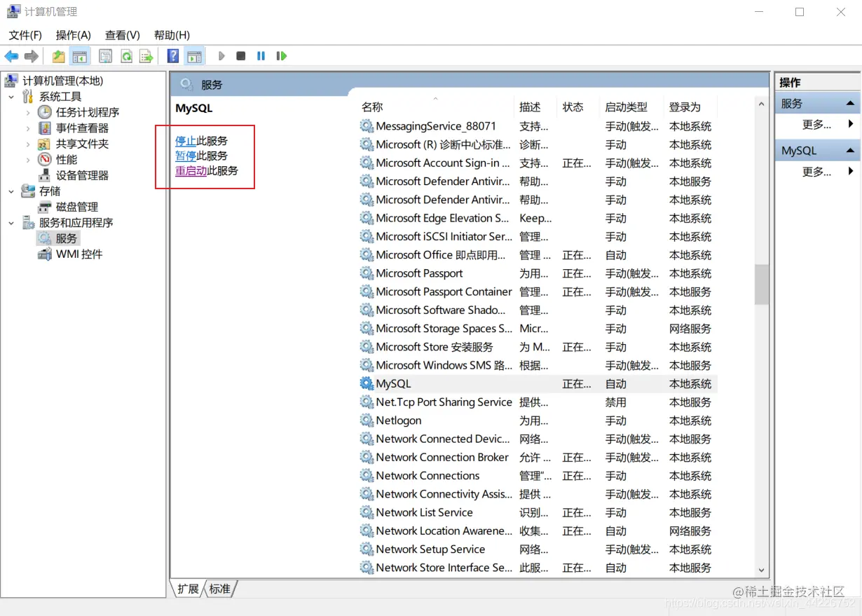Open 更多 submenu under MySQL actions
The height and width of the screenshot is (616, 862).
click(x=817, y=172)
